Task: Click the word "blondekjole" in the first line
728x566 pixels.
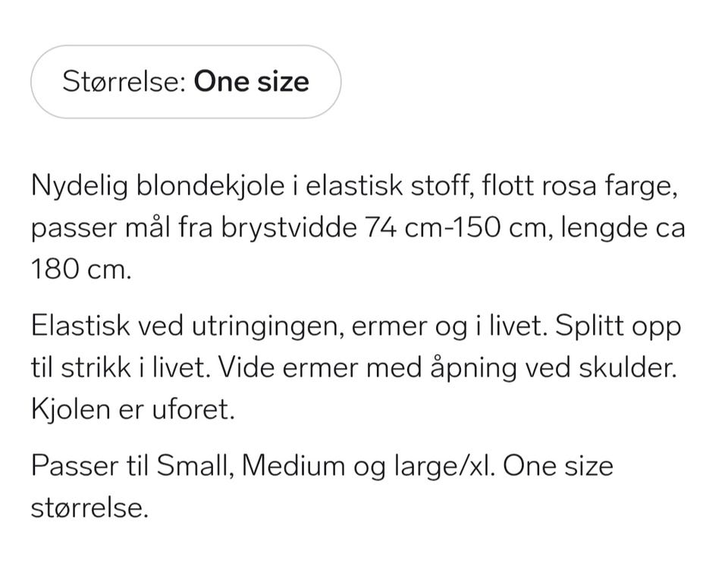Action: coord(210,186)
